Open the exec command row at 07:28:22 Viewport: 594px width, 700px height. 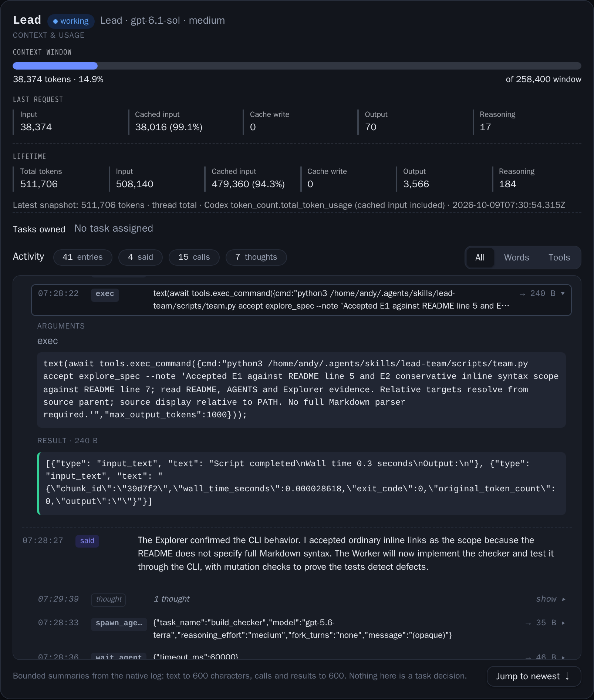pyautogui.click(x=301, y=300)
